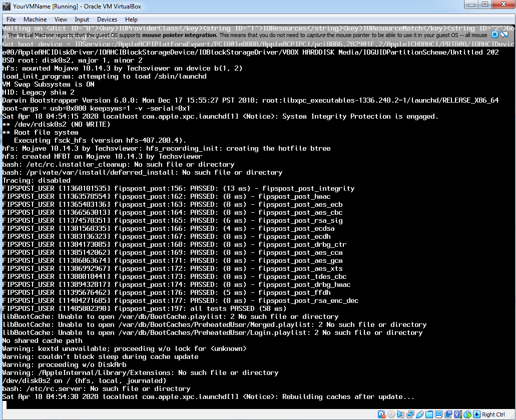Open the File menu

(x=11, y=20)
